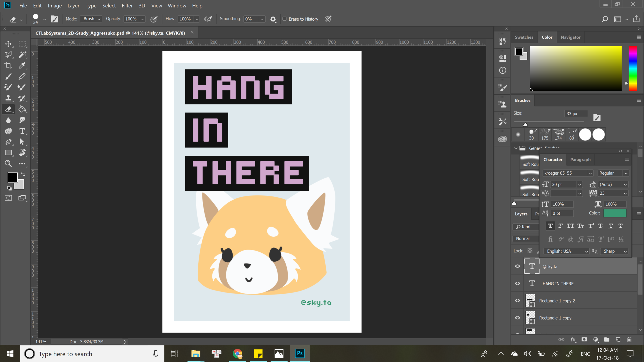Open the font size dropdown
The width and height of the screenshot is (644, 362).
(579, 185)
